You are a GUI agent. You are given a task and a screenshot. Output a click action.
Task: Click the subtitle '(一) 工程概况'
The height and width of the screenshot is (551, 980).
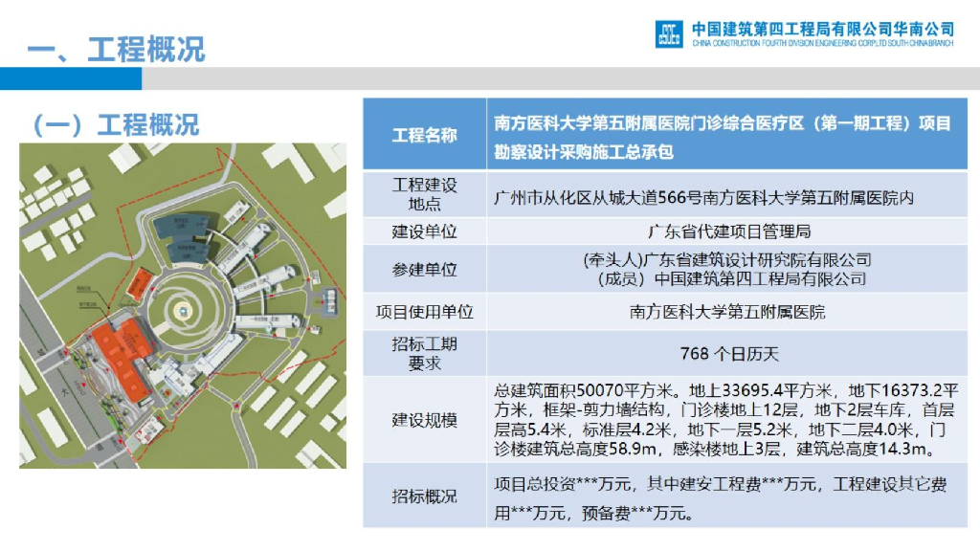[x=115, y=124]
